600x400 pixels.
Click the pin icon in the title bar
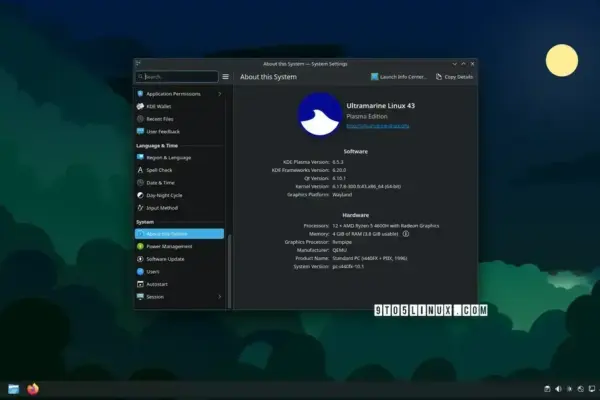point(138,64)
